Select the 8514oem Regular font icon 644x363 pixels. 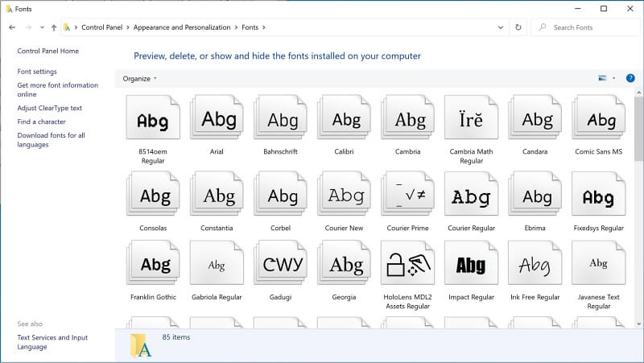[x=153, y=118]
